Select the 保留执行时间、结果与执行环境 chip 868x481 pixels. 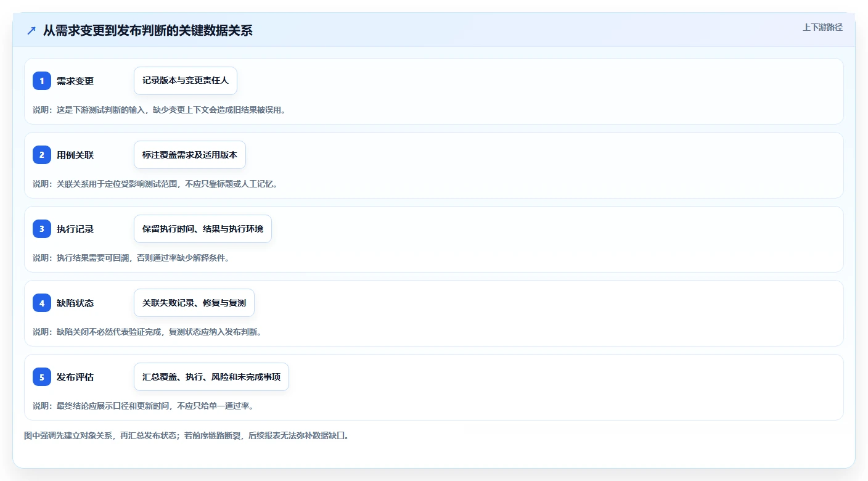coord(203,229)
